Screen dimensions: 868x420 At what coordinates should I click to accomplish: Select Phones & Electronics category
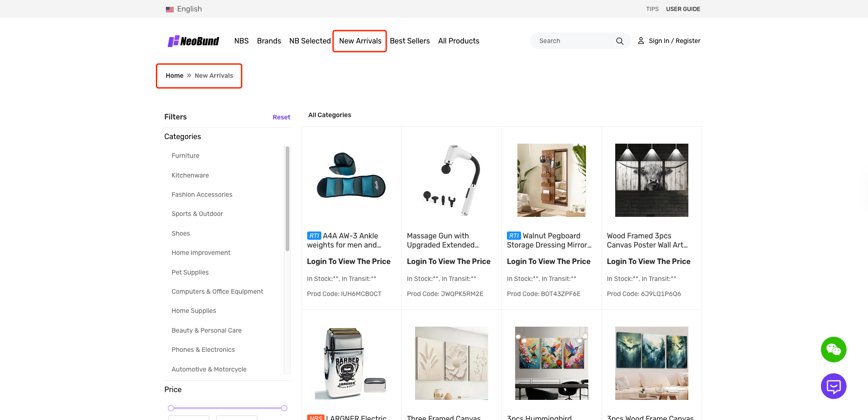pos(203,350)
